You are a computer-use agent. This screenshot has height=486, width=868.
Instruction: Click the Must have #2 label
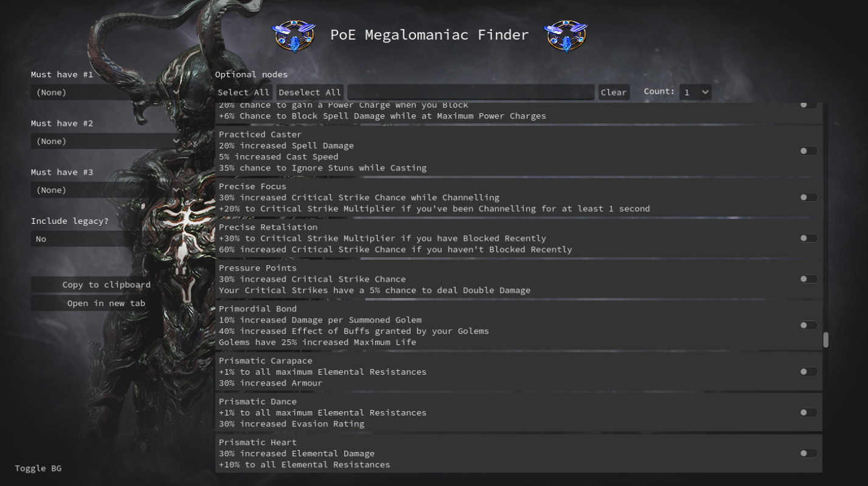point(62,123)
